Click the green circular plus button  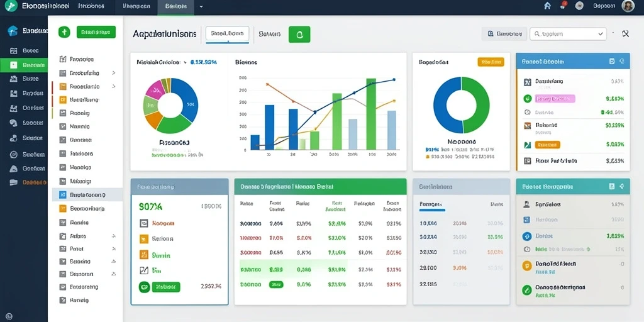(x=64, y=32)
